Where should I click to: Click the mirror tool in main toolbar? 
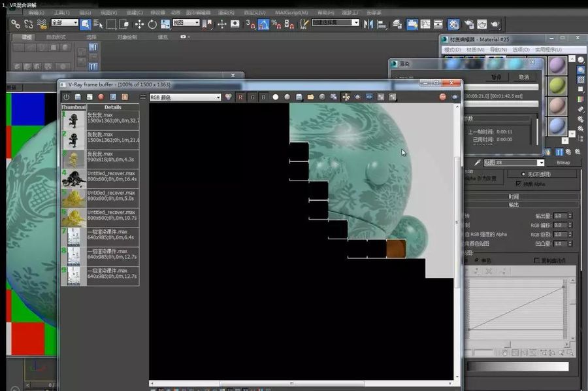click(368, 24)
